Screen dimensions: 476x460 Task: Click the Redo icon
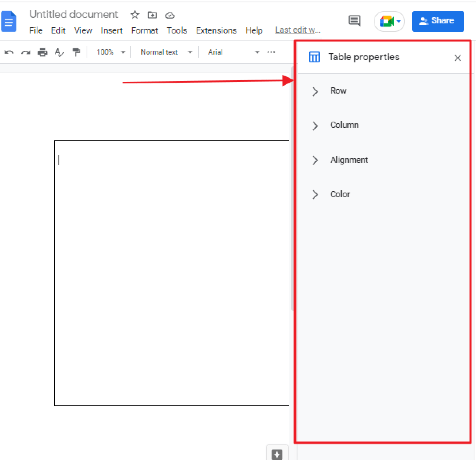[x=26, y=52]
